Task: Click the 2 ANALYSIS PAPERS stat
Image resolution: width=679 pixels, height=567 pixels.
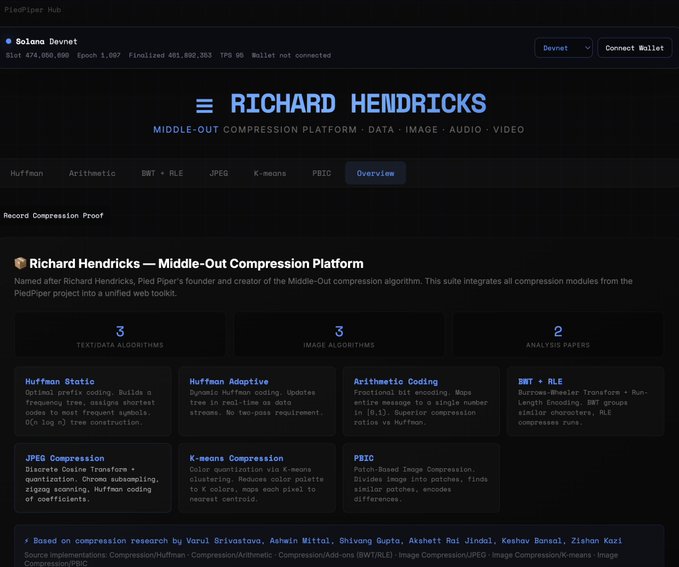Action: [x=558, y=335]
